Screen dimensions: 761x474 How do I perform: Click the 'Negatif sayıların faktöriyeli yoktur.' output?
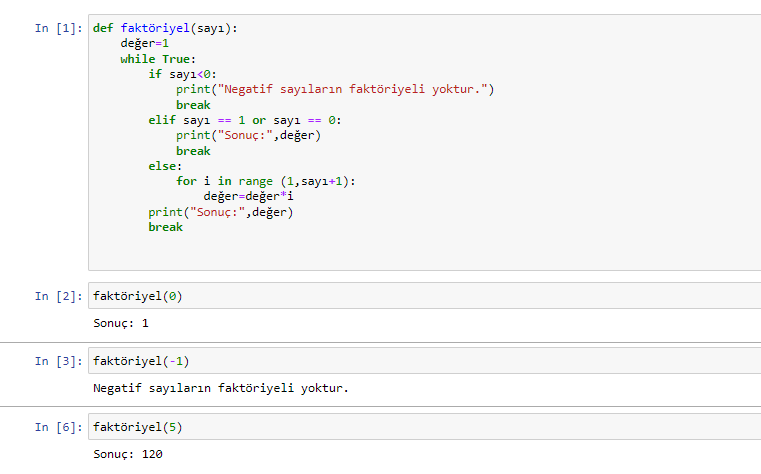[x=221, y=388]
